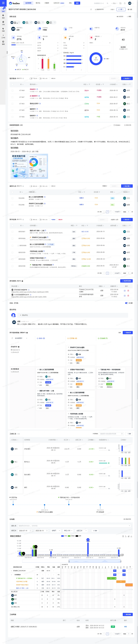Collapse 研发团队工时分布分析 row in the Gantt tree
Screen dimensions: 138x644
pyautogui.click(x=12, y=571)
